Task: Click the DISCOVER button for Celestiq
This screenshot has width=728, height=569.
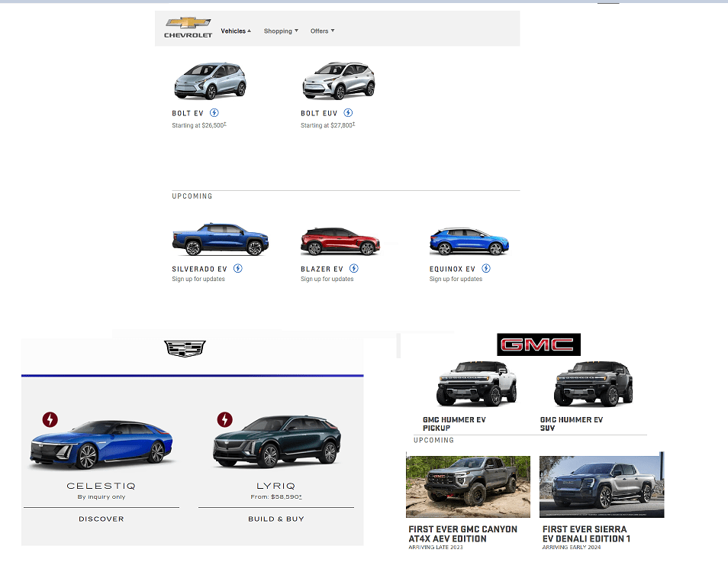Action: pos(101,519)
